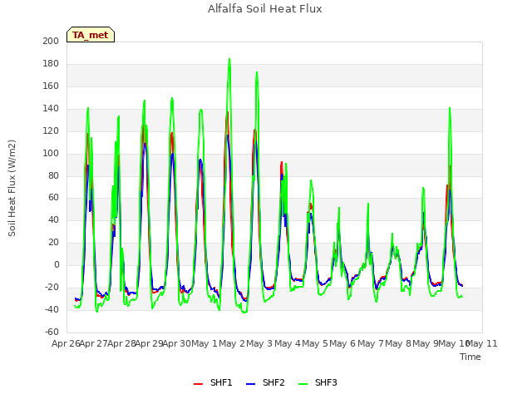Click the 20 y-axis tick label
Image resolution: width=532 pixels, height=399 pixels.
(53, 242)
